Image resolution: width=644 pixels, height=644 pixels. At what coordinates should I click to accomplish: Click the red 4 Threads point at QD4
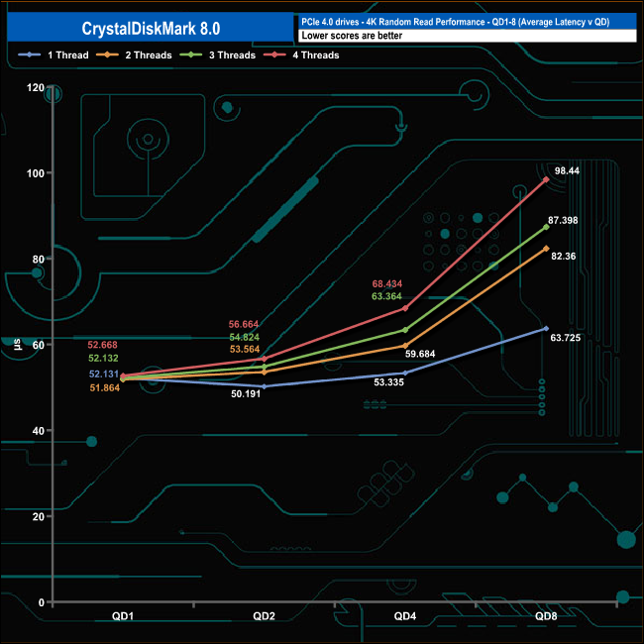point(405,308)
